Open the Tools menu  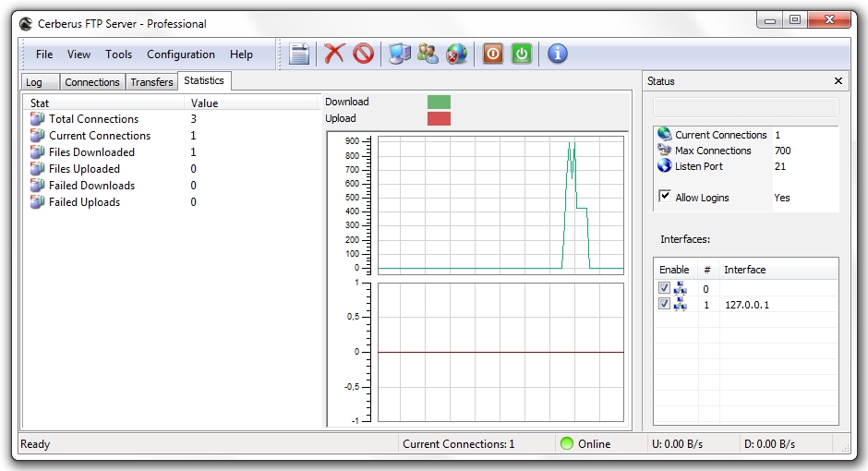click(x=118, y=54)
